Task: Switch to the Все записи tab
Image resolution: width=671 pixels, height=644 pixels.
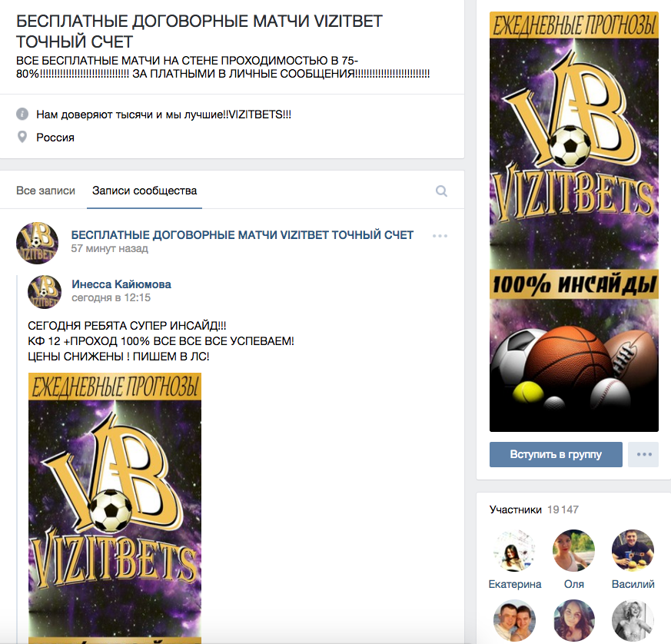Action: pos(45,191)
